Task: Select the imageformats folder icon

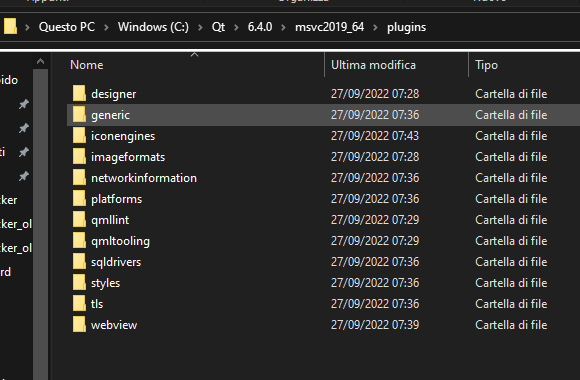Action: point(79,156)
